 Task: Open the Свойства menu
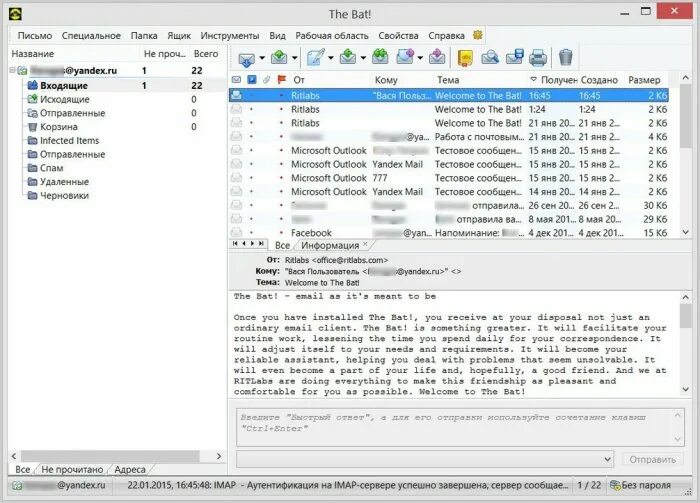[398, 36]
